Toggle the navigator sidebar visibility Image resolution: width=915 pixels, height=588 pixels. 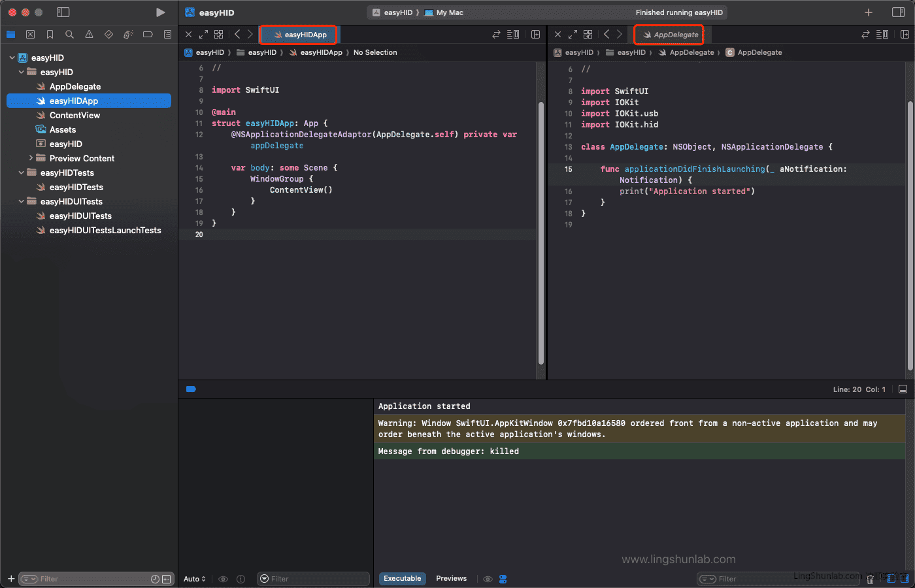63,12
